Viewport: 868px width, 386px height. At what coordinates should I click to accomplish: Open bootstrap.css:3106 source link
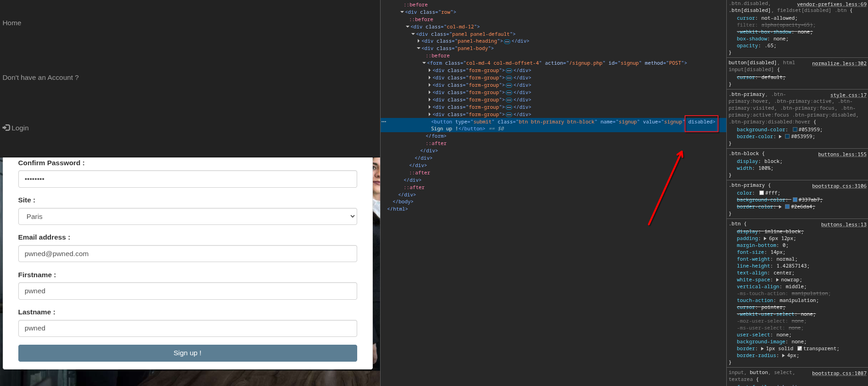839,186
